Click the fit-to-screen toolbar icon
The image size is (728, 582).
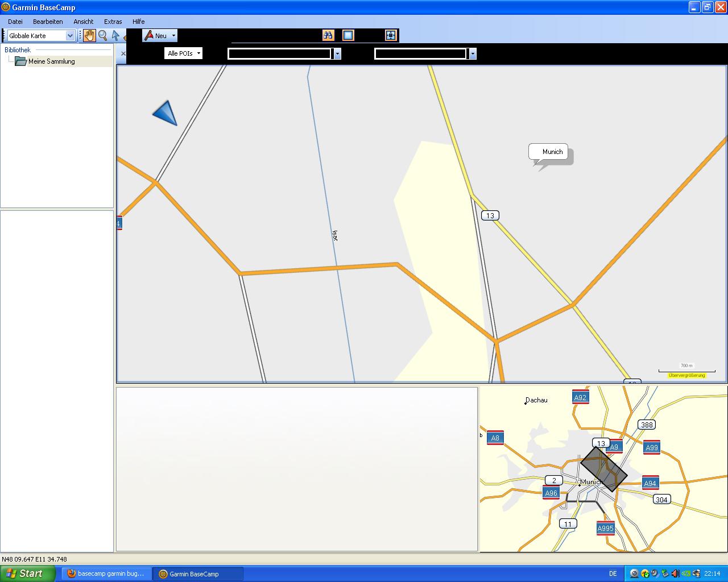coord(390,35)
